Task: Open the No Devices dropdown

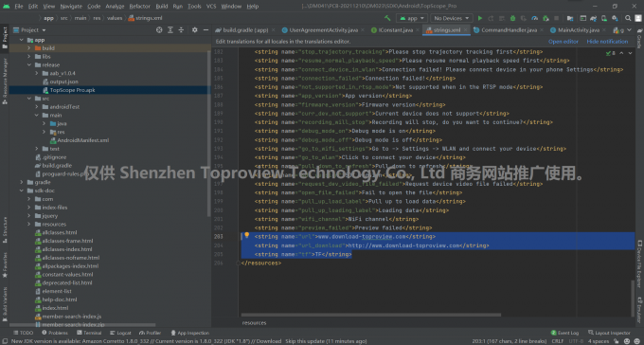Action: pos(452,18)
